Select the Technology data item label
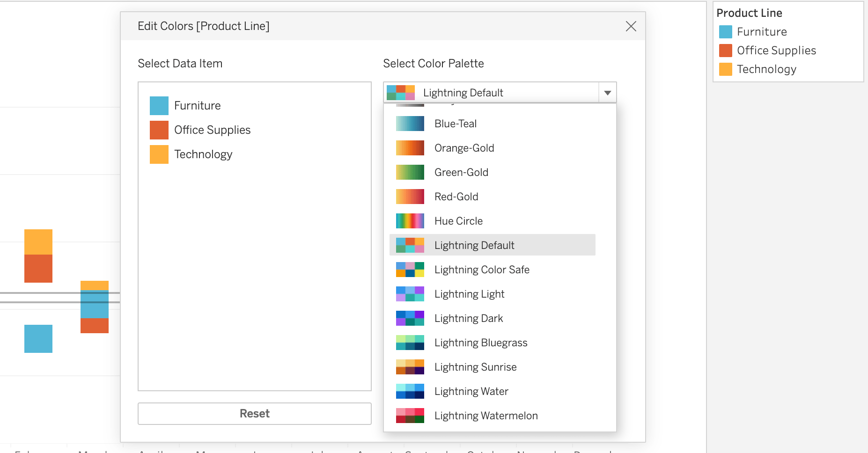This screenshot has height=453, width=868. [203, 154]
